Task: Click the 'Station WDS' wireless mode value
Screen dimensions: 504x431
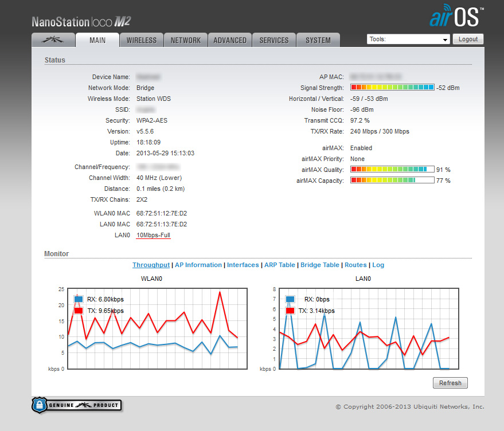Action: 154,99
